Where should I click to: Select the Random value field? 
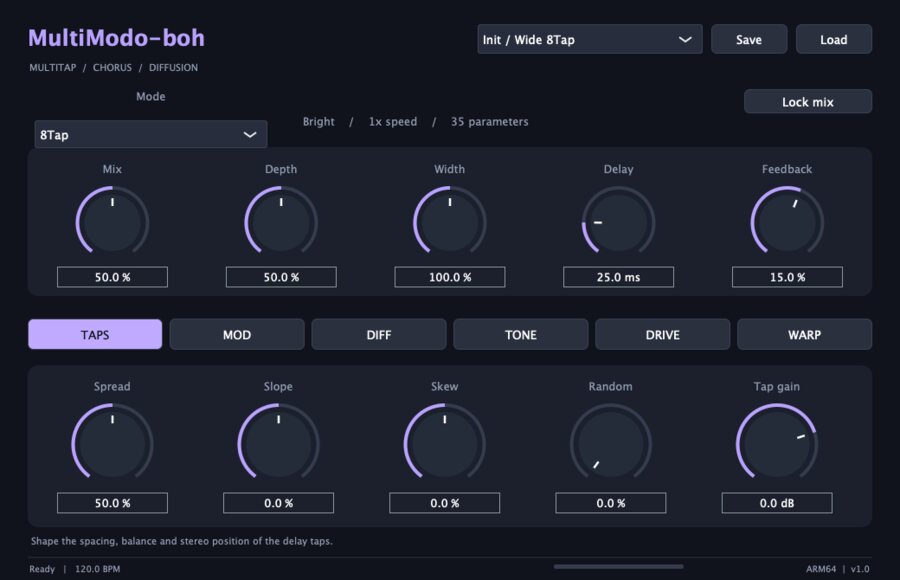611,503
